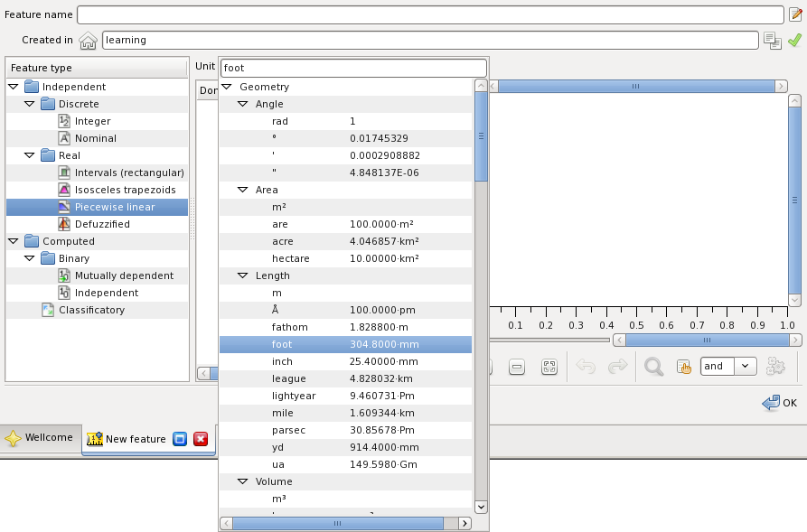Select the fathom unit row
807x532 pixels.
click(345, 327)
